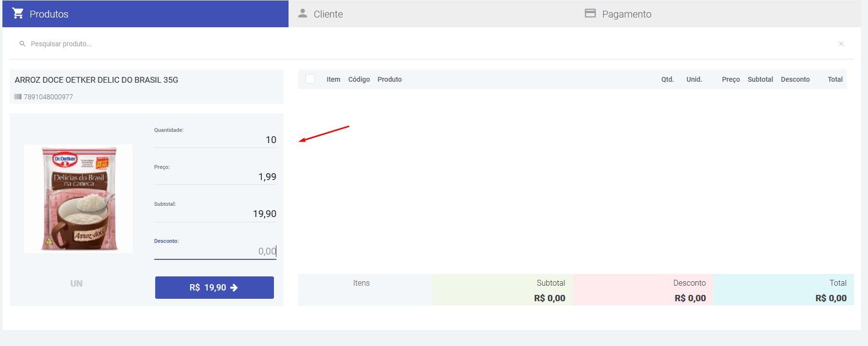Sort by the Produto column header
Screen dimensions: 868x346
tap(389, 79)
